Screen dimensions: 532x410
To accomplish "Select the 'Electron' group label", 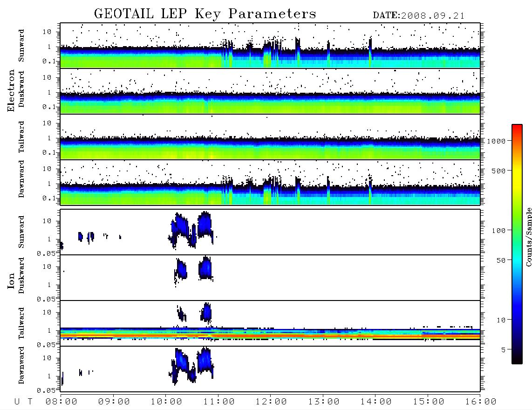I will (x=11, y=90).
